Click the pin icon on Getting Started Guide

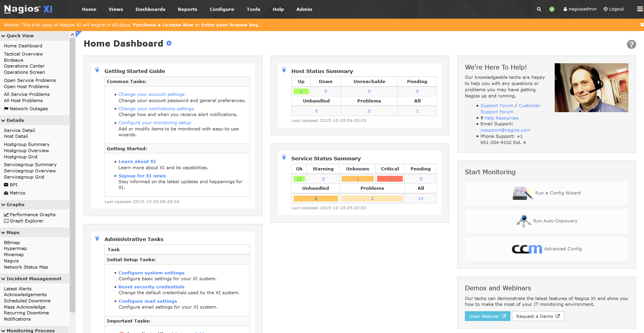point(97,70)
